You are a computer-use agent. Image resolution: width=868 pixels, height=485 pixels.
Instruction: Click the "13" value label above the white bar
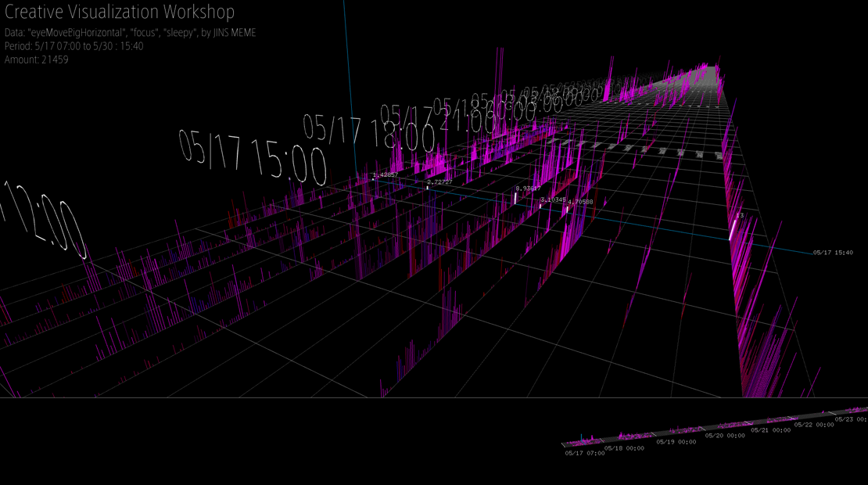(x=740, y=216)
